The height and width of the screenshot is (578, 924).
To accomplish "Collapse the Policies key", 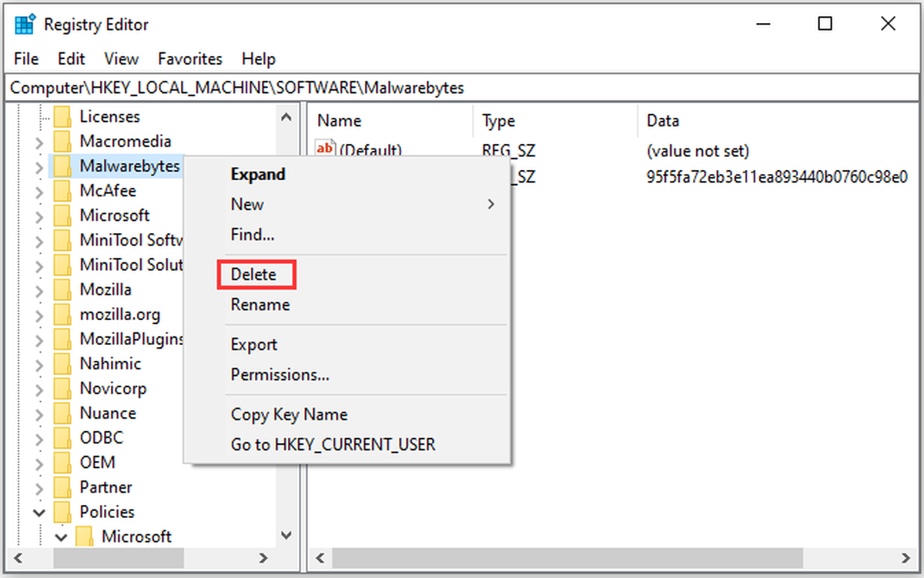I will pos(39,512).
